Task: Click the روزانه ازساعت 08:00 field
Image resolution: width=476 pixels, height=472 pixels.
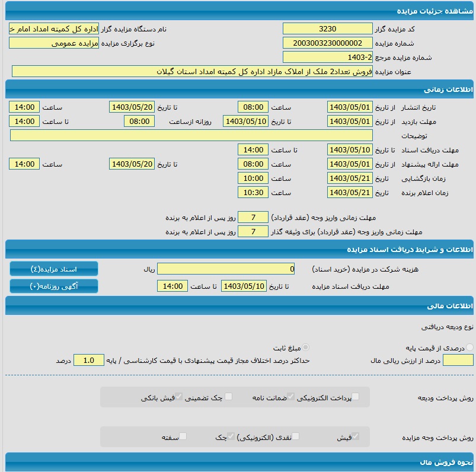Action: click(x=139, y=121)
